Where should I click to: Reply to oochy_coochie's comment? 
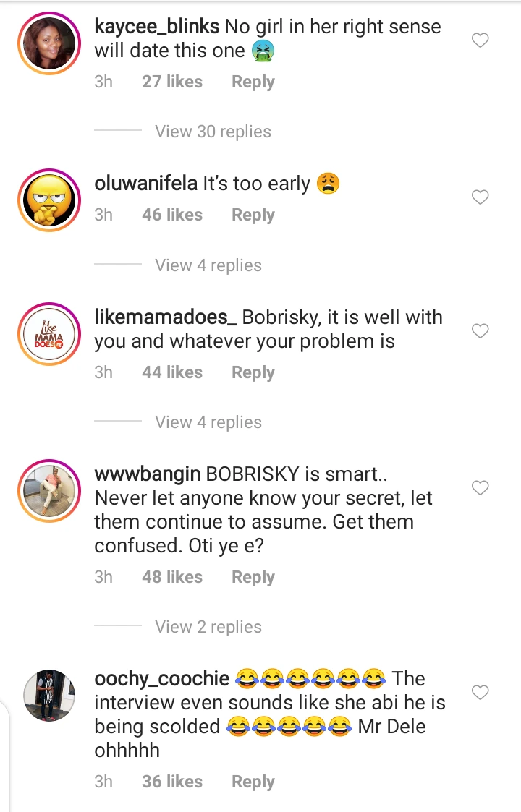253,782
